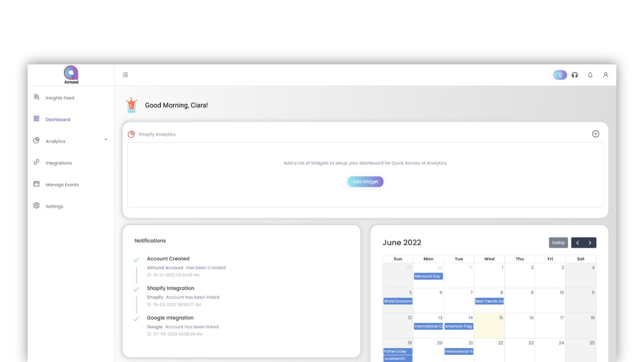Open the user profile icon
Image resolution: width=644 pixels, height=362 pixels.
(606, 75)
